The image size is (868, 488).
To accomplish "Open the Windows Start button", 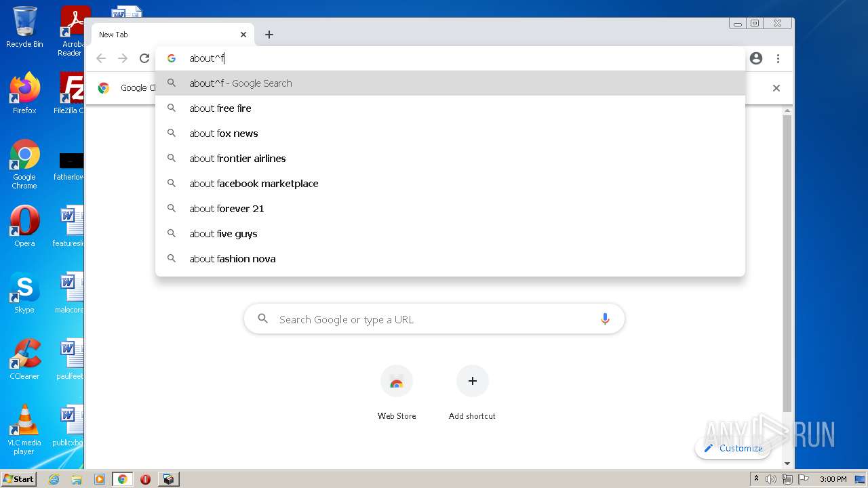I will point(18,479).
